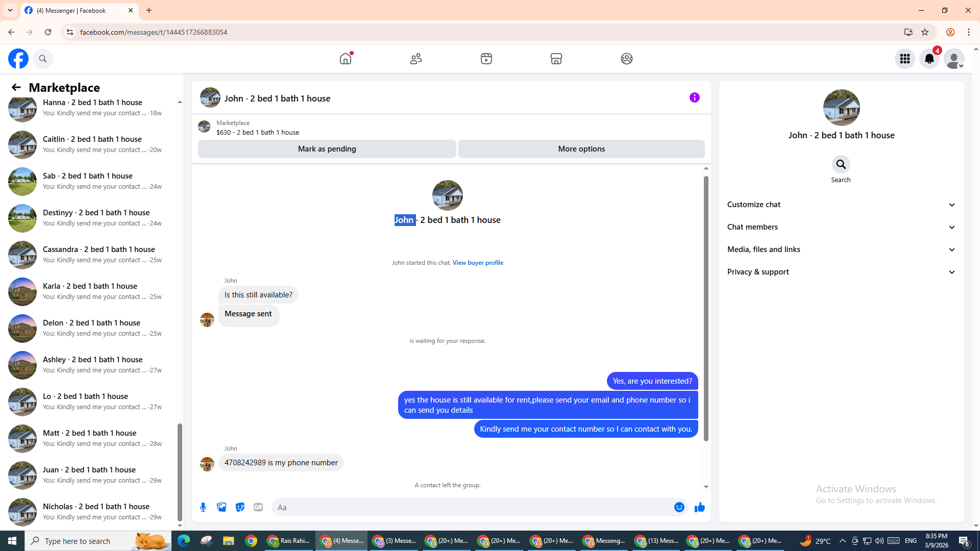The width and height of the screenshot is (980, 551).
Task: Open Facebook notifications bell
Action: [929, 59]
